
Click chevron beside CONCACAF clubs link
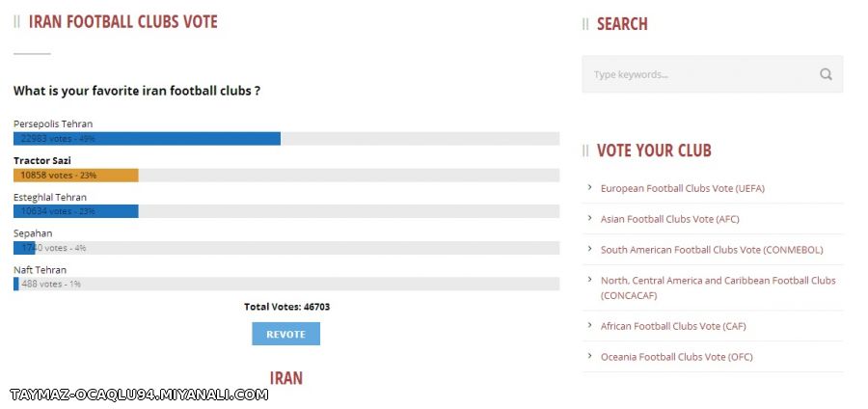coord(590,280)
